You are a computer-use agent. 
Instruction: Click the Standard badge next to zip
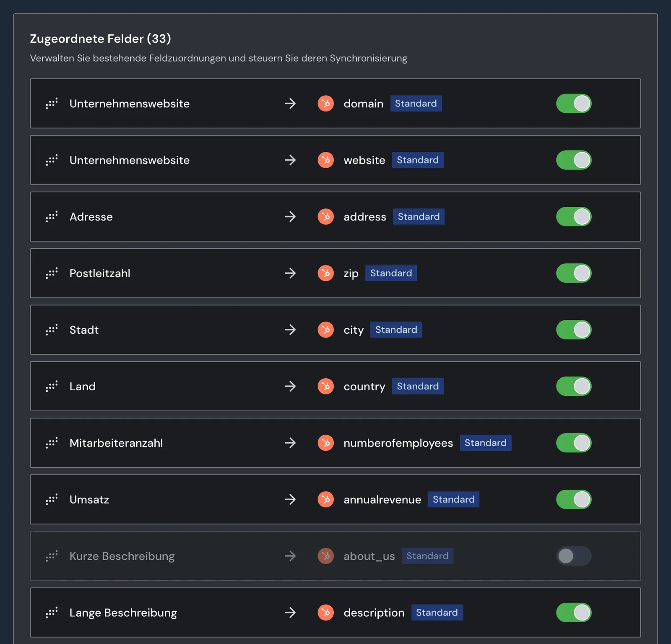[391, 273]
